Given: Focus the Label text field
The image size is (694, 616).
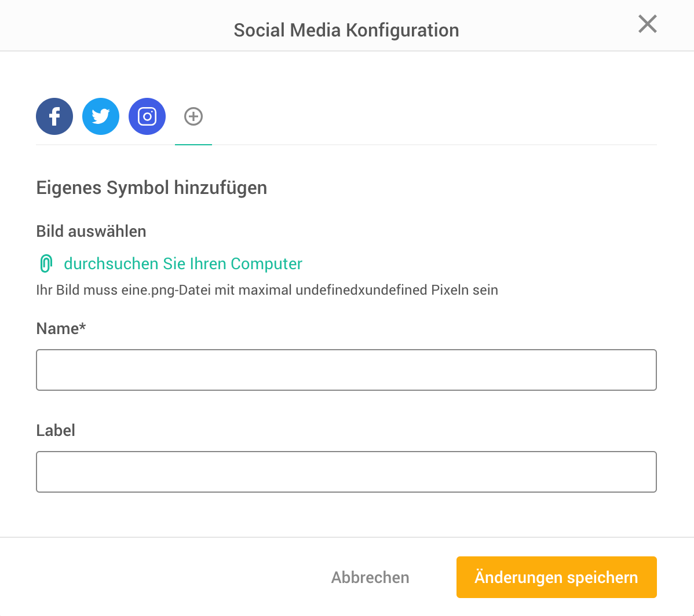Looking at the screenshot, I should [346, 472].
